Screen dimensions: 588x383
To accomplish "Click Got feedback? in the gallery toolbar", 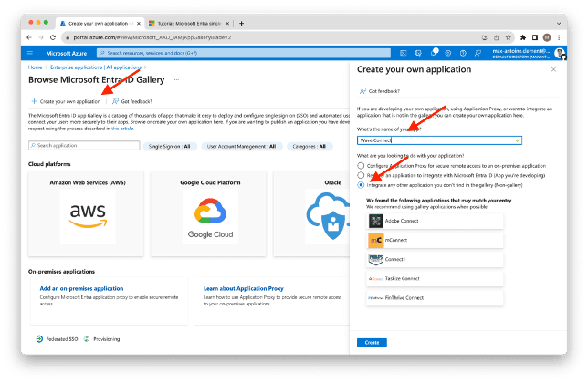I will click(132, 101).
